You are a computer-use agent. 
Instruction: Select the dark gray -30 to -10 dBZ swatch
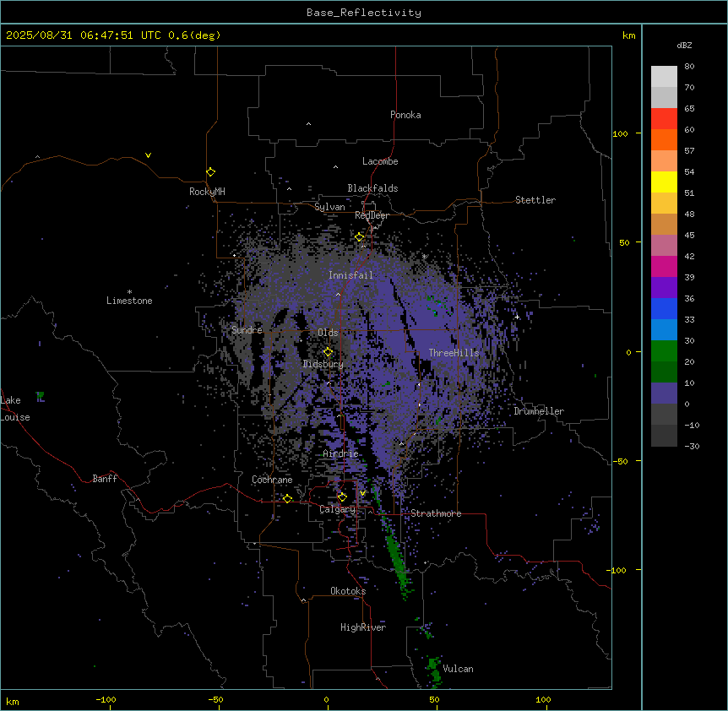[x=664, y=436]
